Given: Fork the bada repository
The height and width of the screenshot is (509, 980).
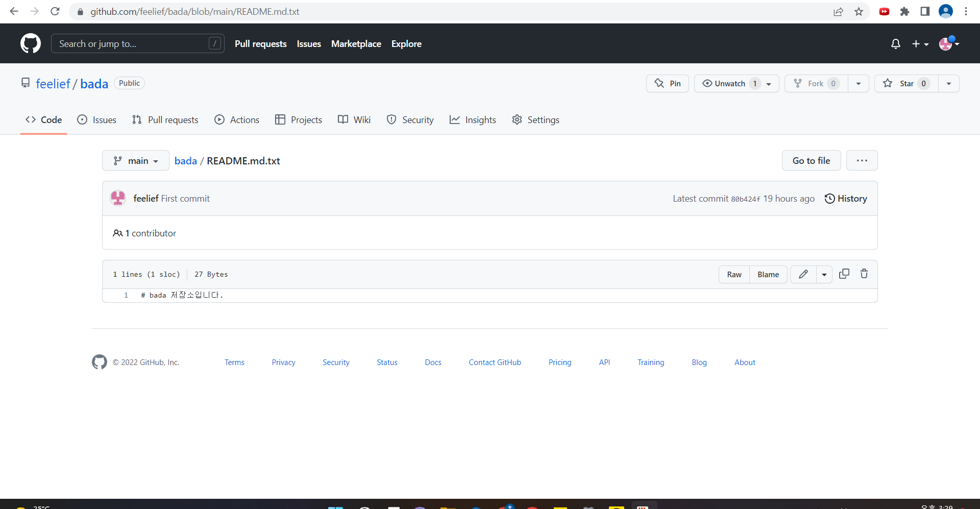Looking at the screenshot, I should [x=816, y=83].
